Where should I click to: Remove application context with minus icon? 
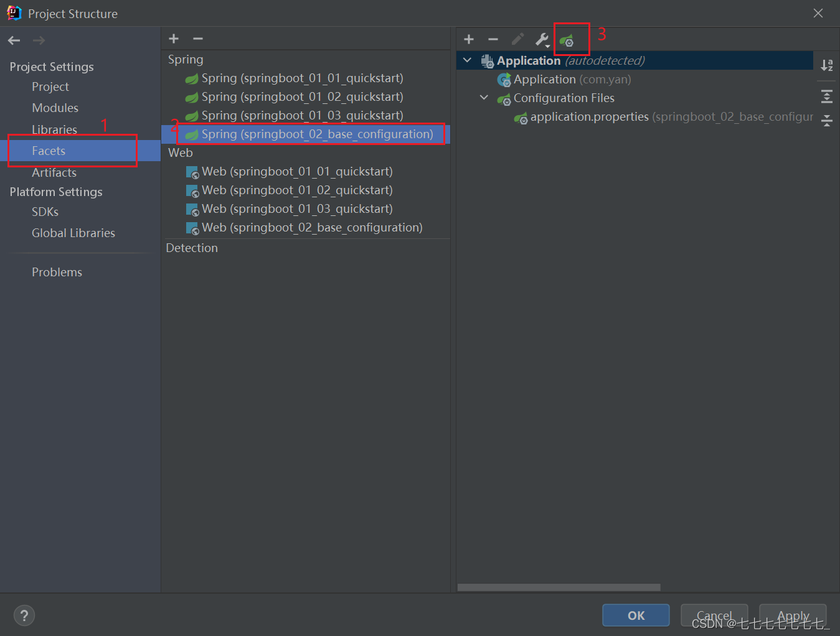[493, 39]
